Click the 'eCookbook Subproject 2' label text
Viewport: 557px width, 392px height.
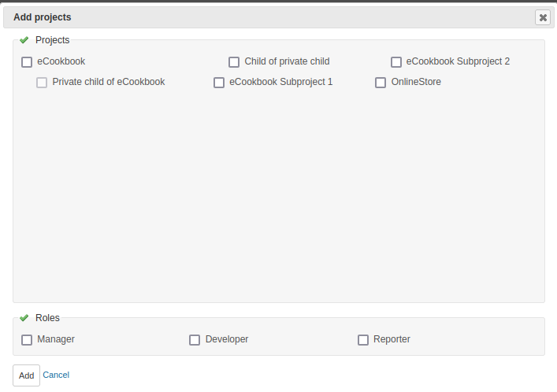pos(458,61)
